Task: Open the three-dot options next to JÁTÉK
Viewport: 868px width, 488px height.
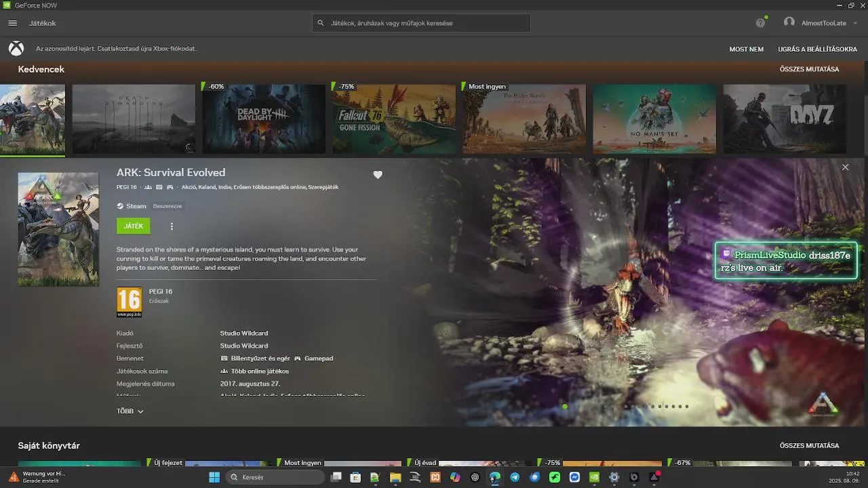Action: point(172,226)
